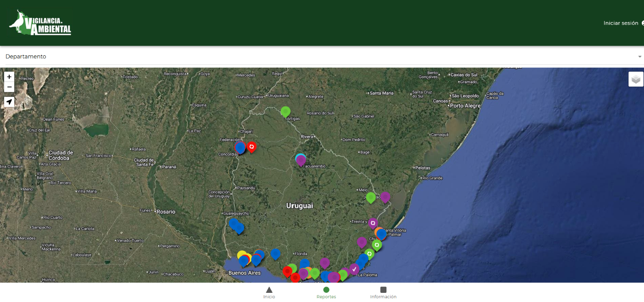644x302 pixels.
Task: Select the green refresh marker just below Chuy
Action: 376,245
